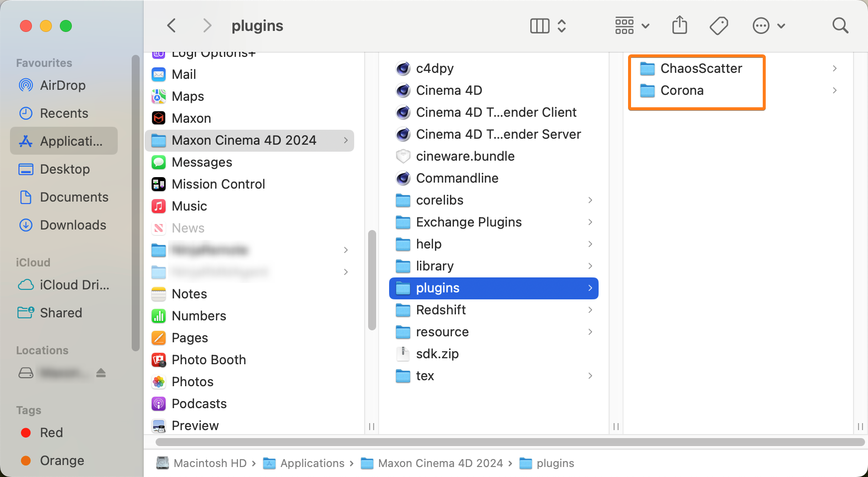Expand the Redshift folder chevron
This screenshot has width=868, height=477.
pyautogui.click(x=590, y=310)
